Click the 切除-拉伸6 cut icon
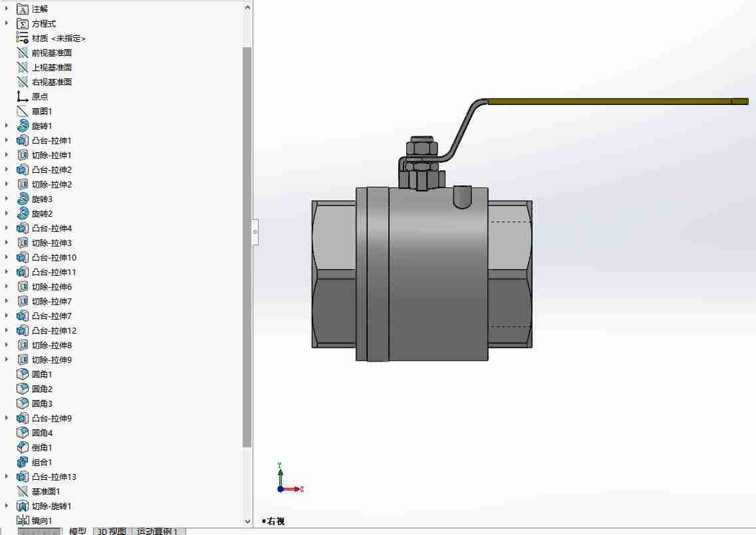This screenshot has width=756, height=535. (x=22, y=287)
